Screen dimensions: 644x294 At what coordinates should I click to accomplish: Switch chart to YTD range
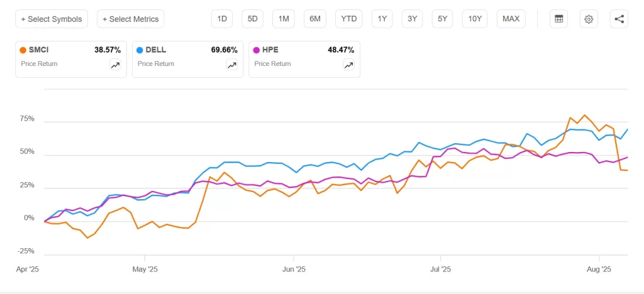(x=348, y=19)
